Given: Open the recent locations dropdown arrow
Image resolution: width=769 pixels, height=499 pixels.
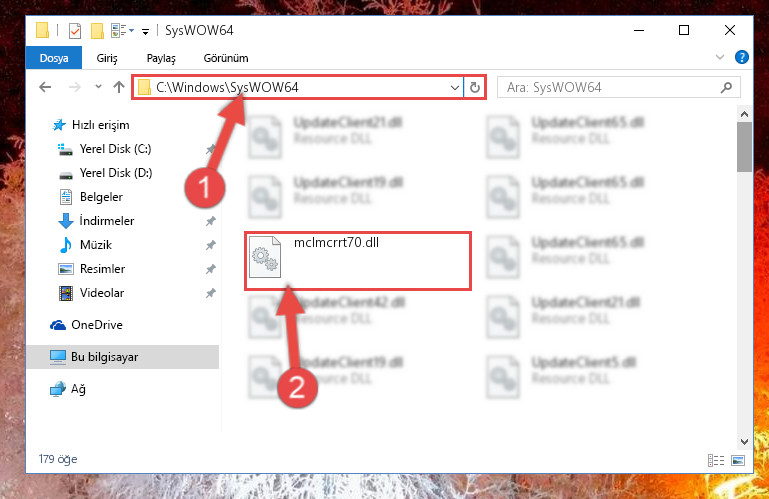Looking at the screenshot, I should pos(98,87).
